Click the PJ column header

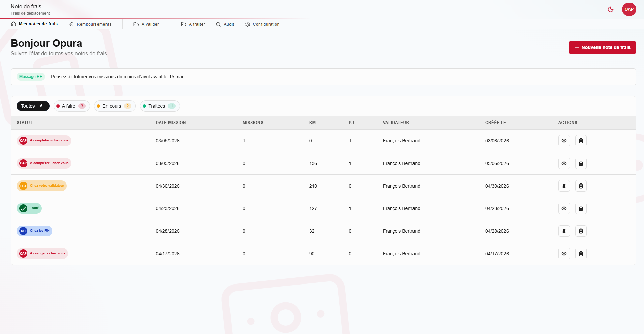pyautogui.click(x=351, y=123)
